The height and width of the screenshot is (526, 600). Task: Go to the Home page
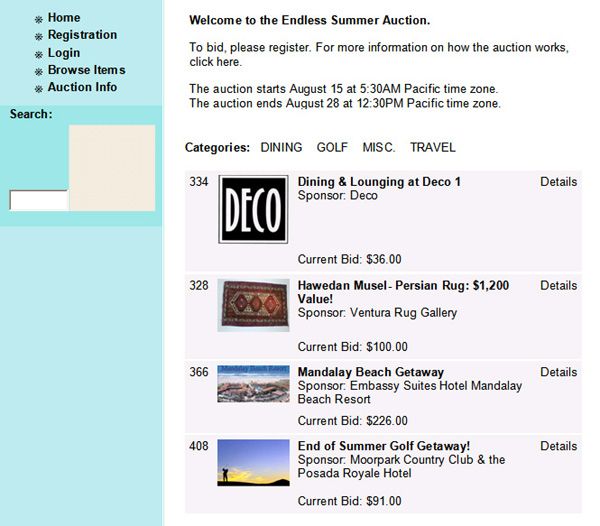(x=64, y=18)
